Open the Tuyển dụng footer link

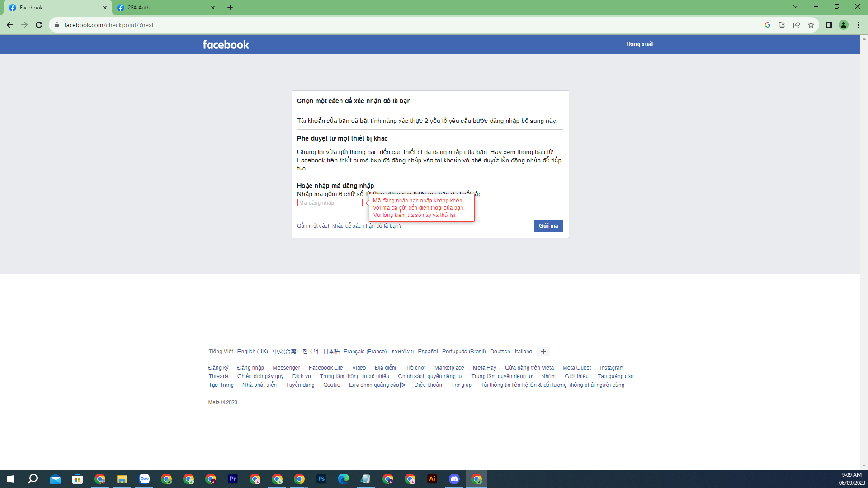[300, 385]
